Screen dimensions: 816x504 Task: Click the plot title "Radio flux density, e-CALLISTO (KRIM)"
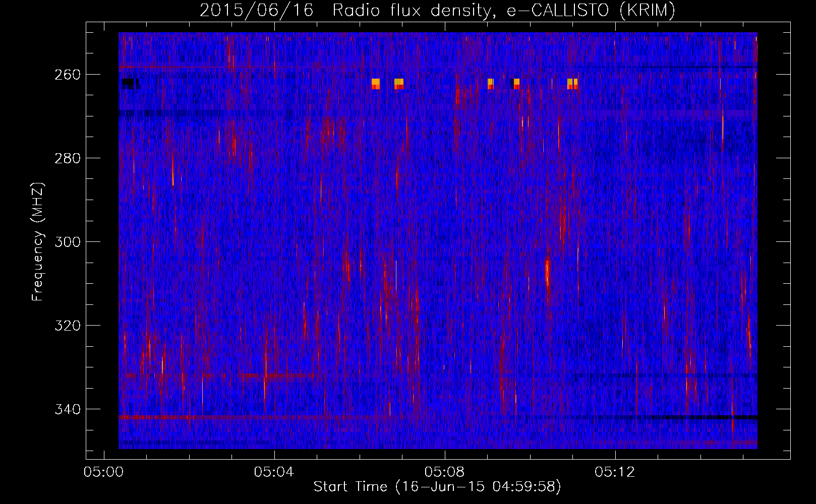pyautogui.click(x=504, y=11)
